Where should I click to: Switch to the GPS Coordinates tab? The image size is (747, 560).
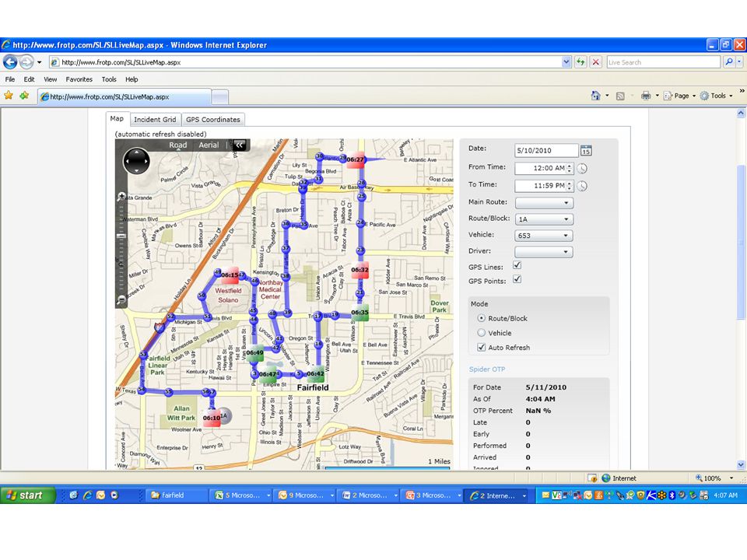(213, 120)
